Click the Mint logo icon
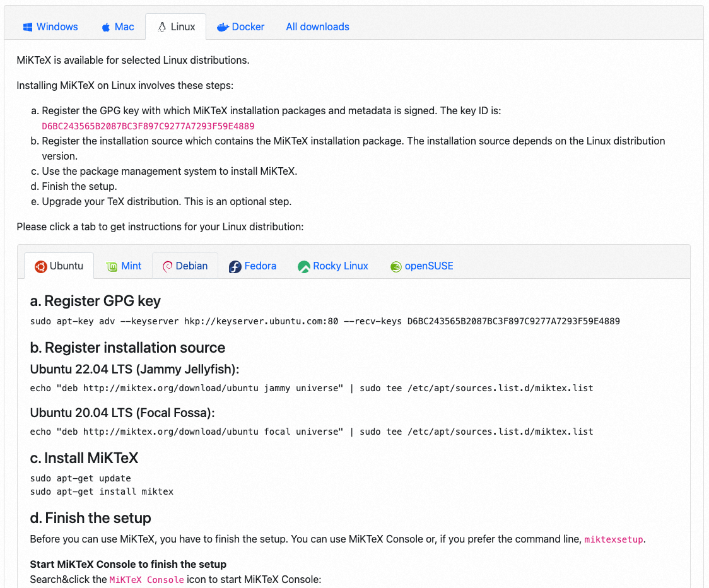This screenshot has width=709, height=588. [x=112, y=267]
